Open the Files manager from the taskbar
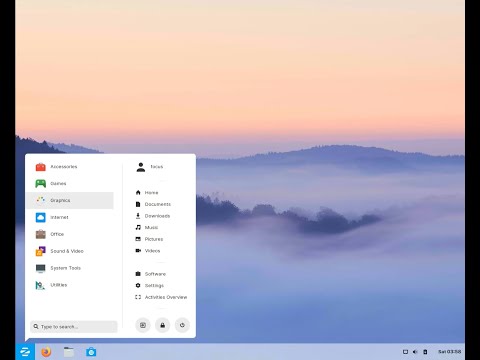Viewport: 480px width, 360px height. (69, 352)
